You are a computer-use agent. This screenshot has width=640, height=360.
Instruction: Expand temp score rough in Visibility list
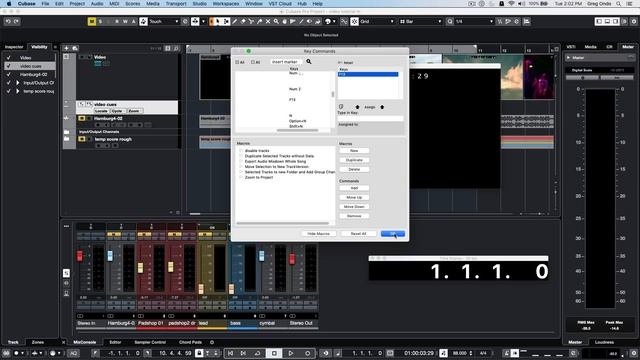[18, 91]
